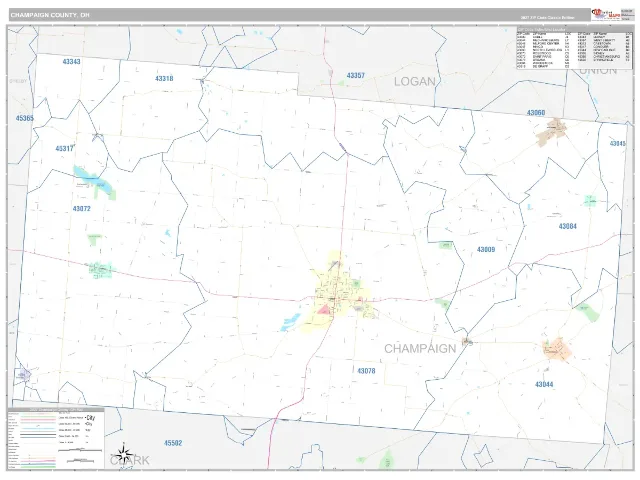This screenshot has height=480, width=640.
Task: Click the map legend box
Action: (56, 438)
